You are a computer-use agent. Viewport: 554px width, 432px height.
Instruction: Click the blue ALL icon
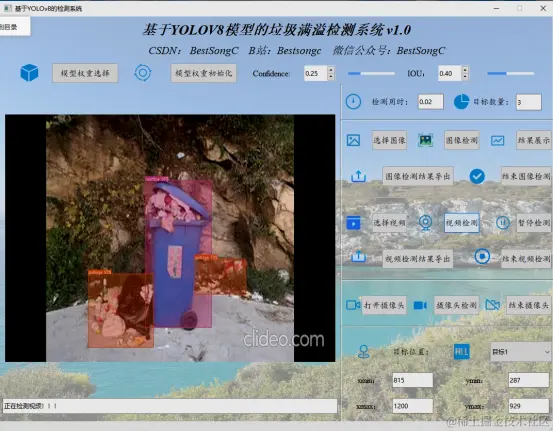(461, 352)
